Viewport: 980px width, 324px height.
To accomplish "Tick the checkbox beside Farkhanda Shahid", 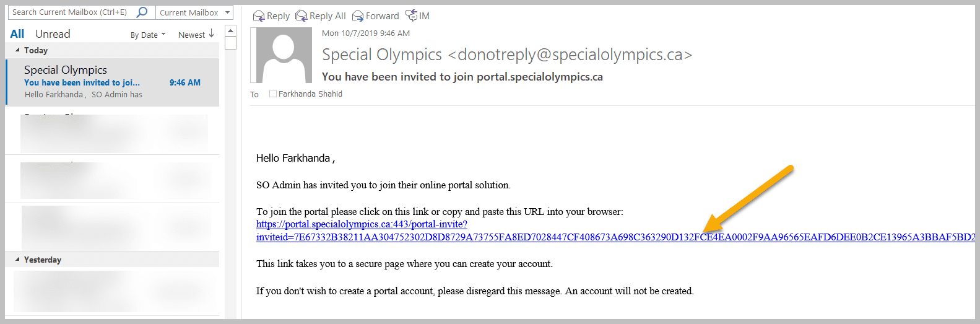I will point(272,94).
